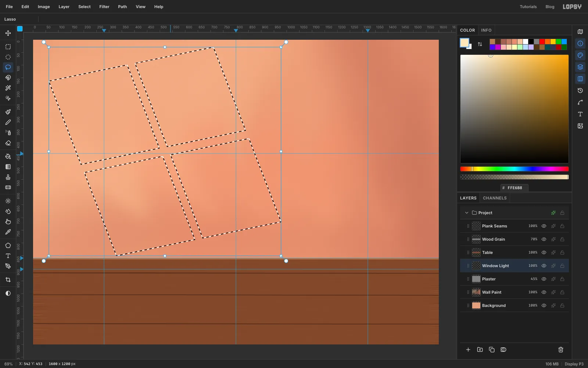
Task: Duplicate the selected layer icon
Action: pos(492,350)
